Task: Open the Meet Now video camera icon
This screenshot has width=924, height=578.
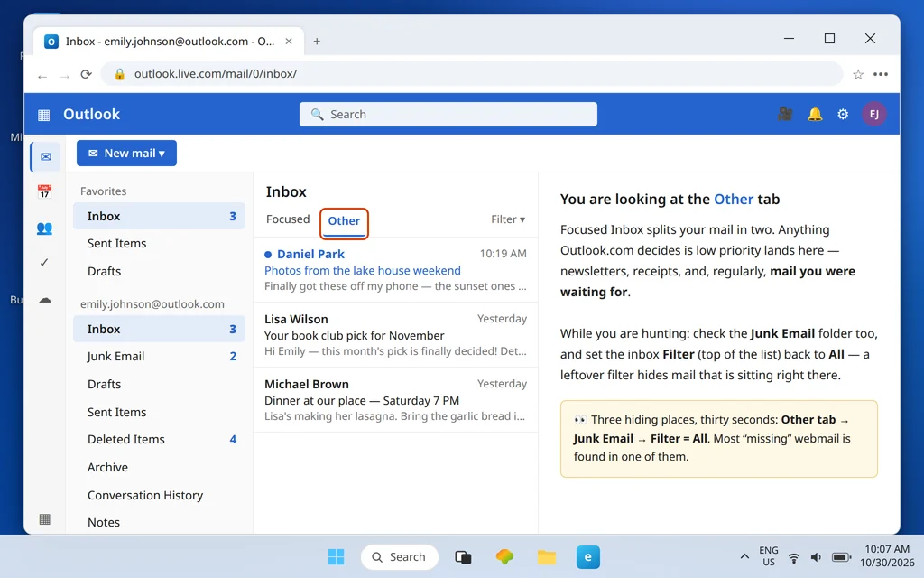Action: (x=785, y=114)
